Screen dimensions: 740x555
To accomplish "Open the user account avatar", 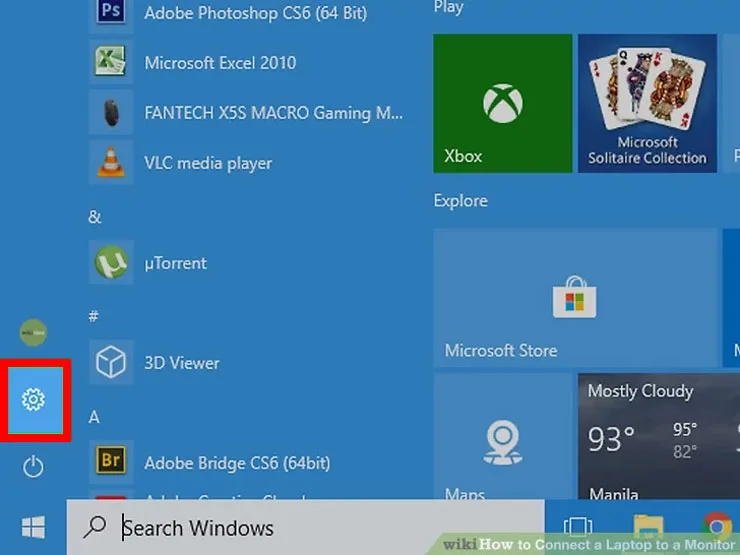I will (33, 333).
